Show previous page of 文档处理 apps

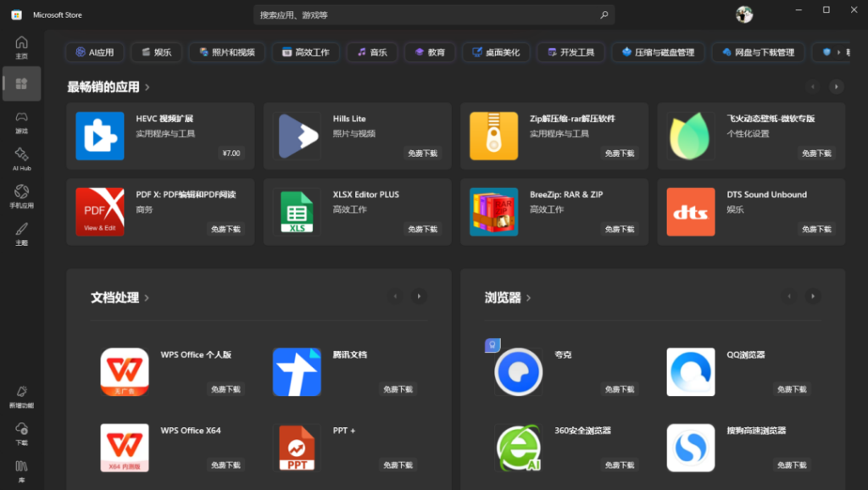click(395, 296)
